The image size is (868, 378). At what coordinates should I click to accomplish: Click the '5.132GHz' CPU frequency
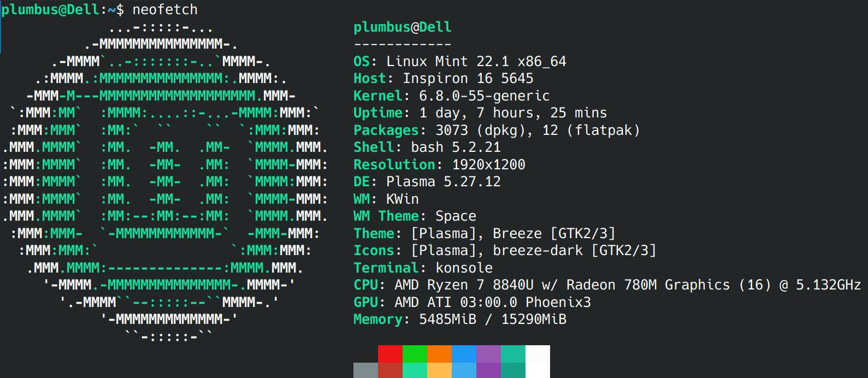coord(828,285)
